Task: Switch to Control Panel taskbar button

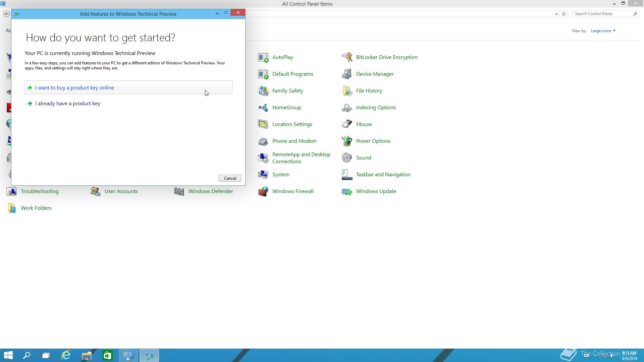Action: click(128, 355)
